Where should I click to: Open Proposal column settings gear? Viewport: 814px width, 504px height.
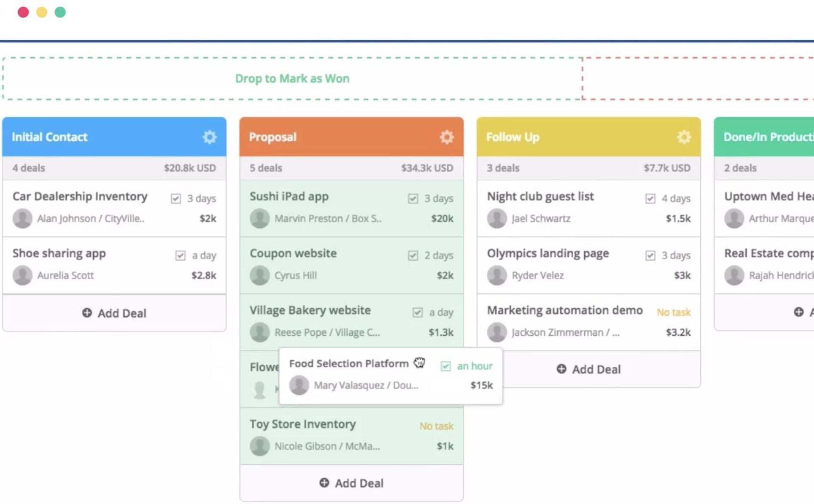tap(446, 137)
